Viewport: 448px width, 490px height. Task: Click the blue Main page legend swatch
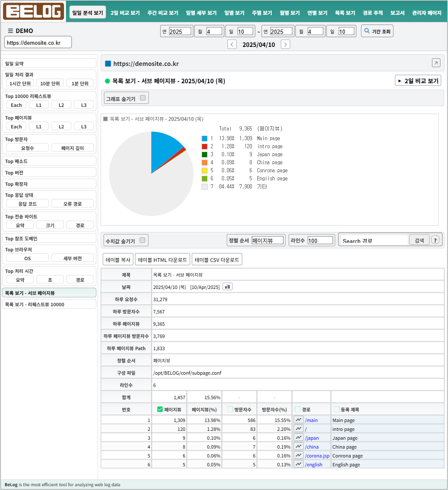[205, 139]
